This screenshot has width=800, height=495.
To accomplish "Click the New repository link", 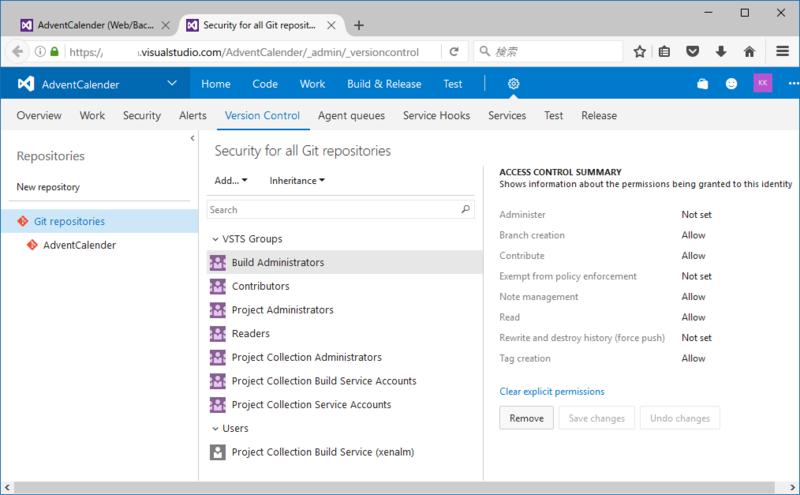I will tap(48, 187).
